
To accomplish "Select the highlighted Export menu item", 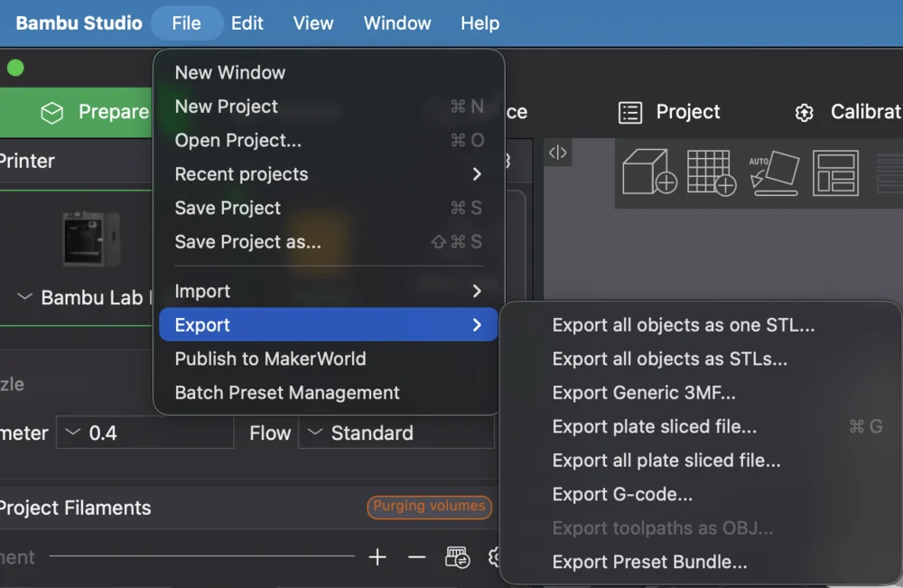I will tap(329, 325).
